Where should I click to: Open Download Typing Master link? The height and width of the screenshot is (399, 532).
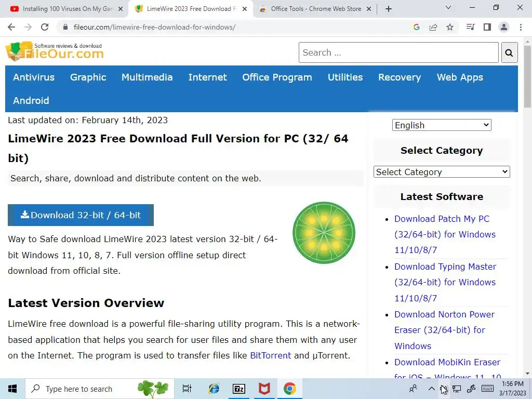(445, 282)
